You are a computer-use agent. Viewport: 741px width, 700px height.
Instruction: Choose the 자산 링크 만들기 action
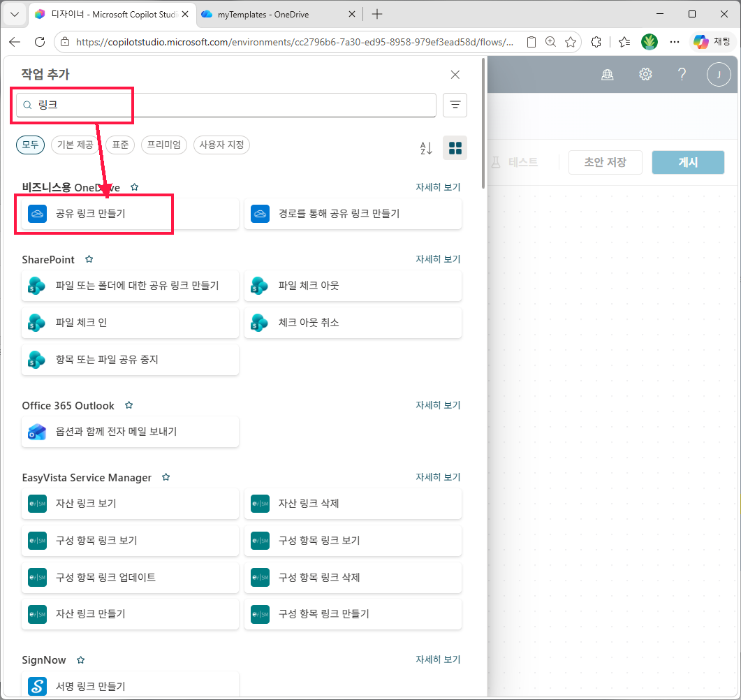coord(130,614)
